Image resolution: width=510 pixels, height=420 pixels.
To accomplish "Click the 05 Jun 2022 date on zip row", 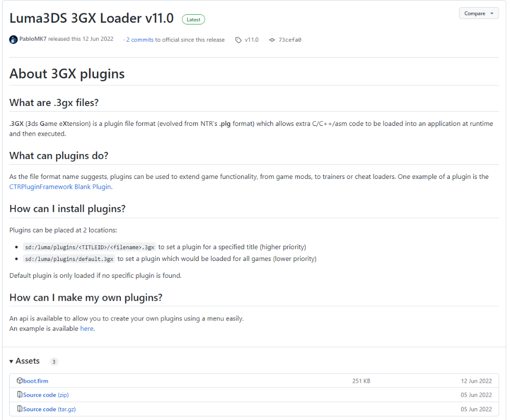I will [x=476, y=395].
